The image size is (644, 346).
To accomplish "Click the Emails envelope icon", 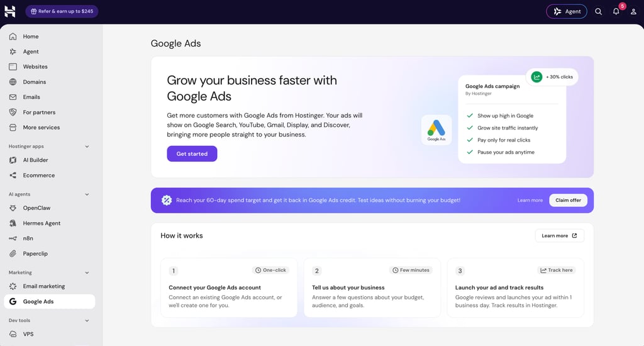I will (x=13, y=97).
